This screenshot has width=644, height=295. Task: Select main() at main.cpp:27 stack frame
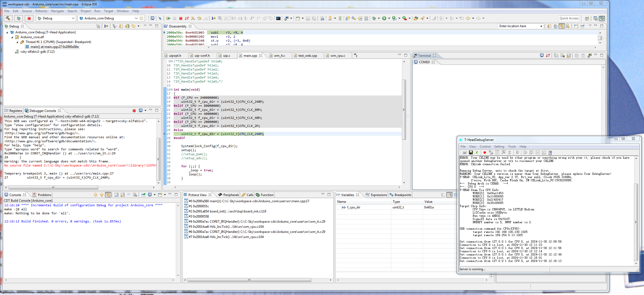(x=52, y=47)
